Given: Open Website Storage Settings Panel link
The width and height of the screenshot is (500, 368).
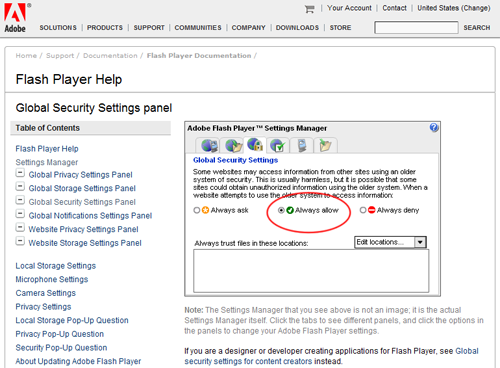Looking at the screenshot, I should (x=85, y=243).
